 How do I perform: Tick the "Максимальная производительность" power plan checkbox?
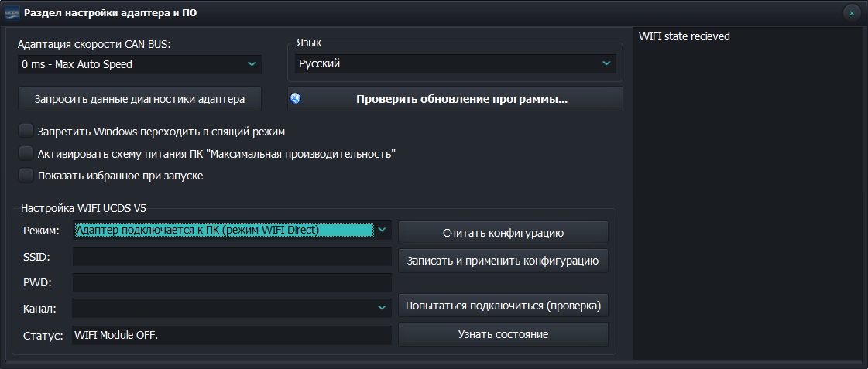(x=26, y=153)
